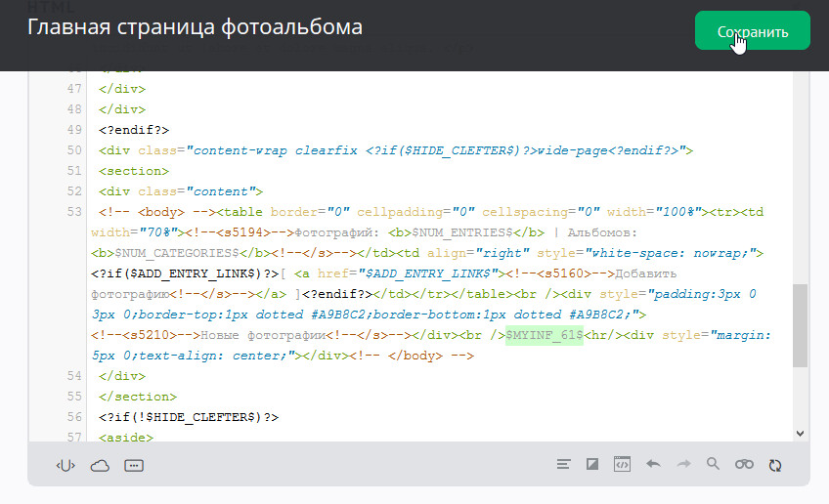
Task: Open the code window preview icon
Action: click(x=621, y=465)
